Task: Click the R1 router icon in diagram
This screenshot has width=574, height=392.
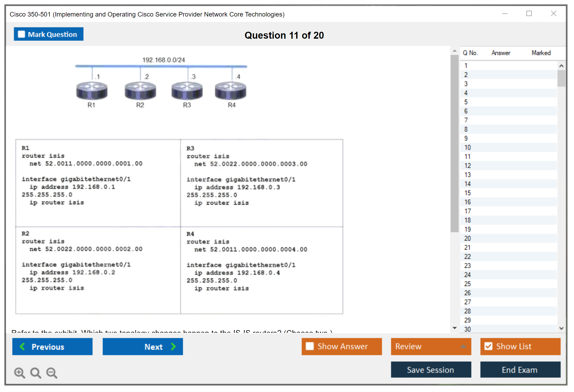Action: click(x=92, y=91)
